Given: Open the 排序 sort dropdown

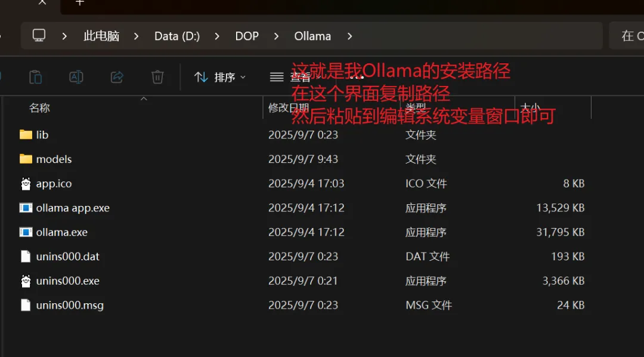Looking at the screenshot, I should click(220, 77).
